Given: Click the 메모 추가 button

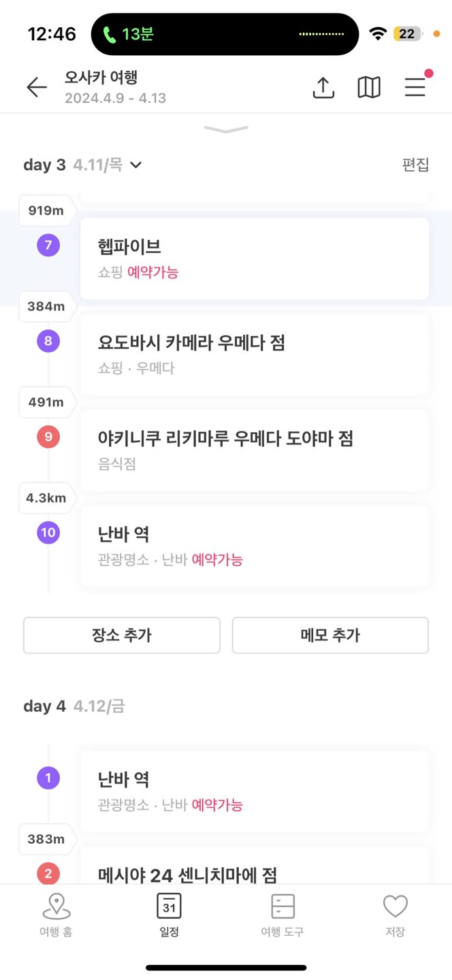Looking at the screenshot, I should click(x=330, y=635).
